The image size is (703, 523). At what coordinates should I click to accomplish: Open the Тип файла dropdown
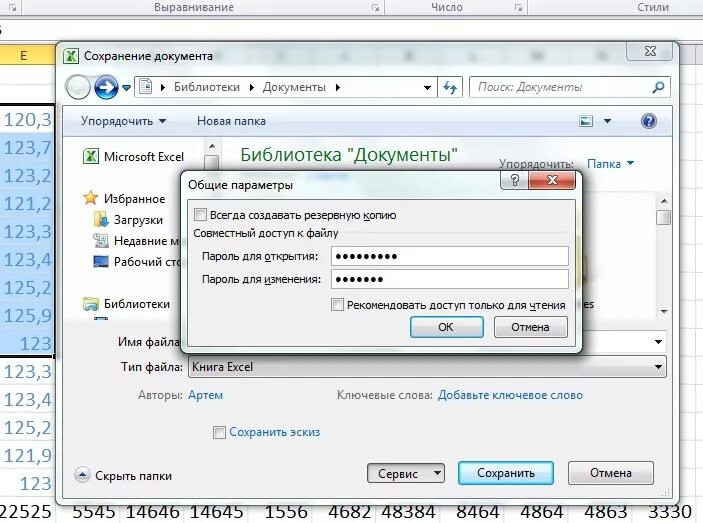point(427,367)
